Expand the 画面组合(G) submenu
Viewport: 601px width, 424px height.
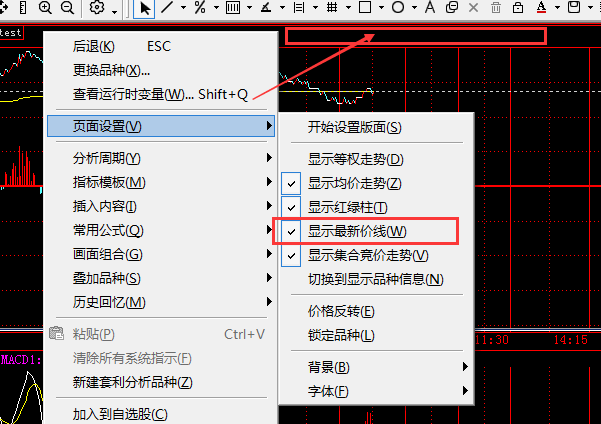[x=161, y=254]
